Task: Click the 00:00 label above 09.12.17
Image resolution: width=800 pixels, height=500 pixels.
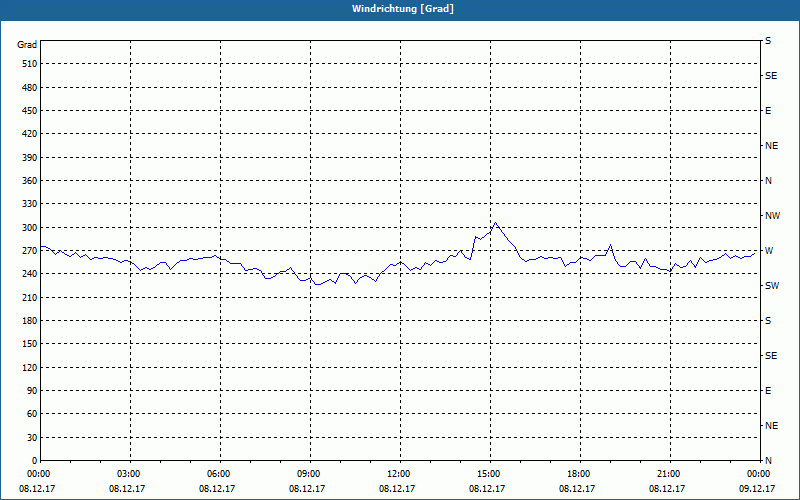Action: point(760,474)
